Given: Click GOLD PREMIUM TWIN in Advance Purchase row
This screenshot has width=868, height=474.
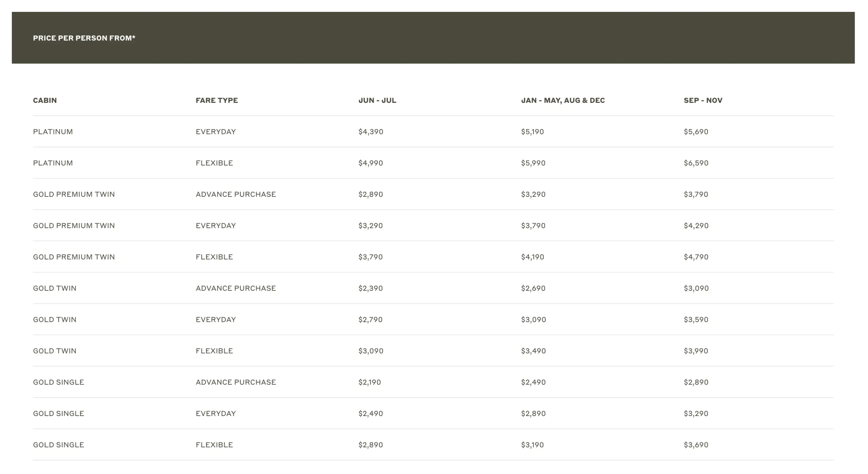Looking at the screenshot, I should tap(74, 194).
